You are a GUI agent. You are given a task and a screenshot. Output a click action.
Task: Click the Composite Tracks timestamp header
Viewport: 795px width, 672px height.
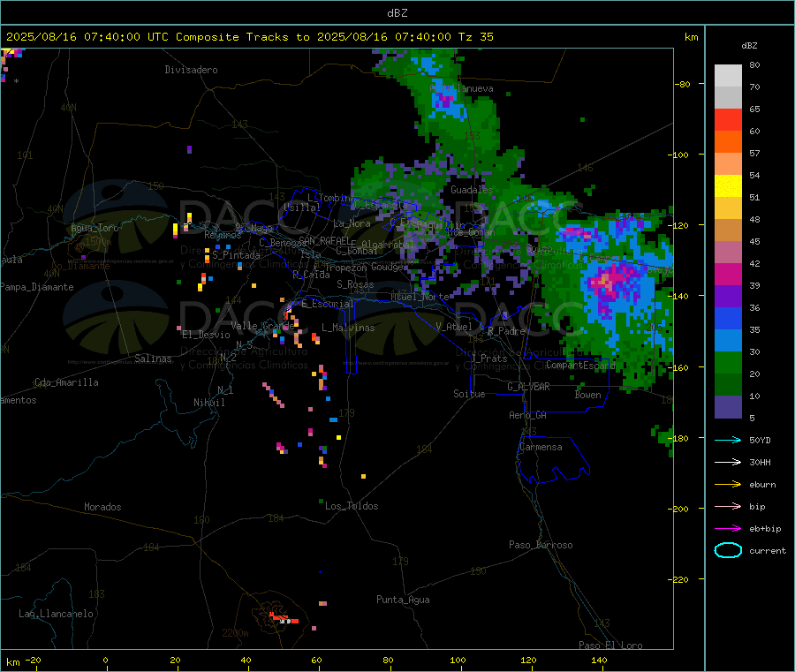(x=249, y=37)
